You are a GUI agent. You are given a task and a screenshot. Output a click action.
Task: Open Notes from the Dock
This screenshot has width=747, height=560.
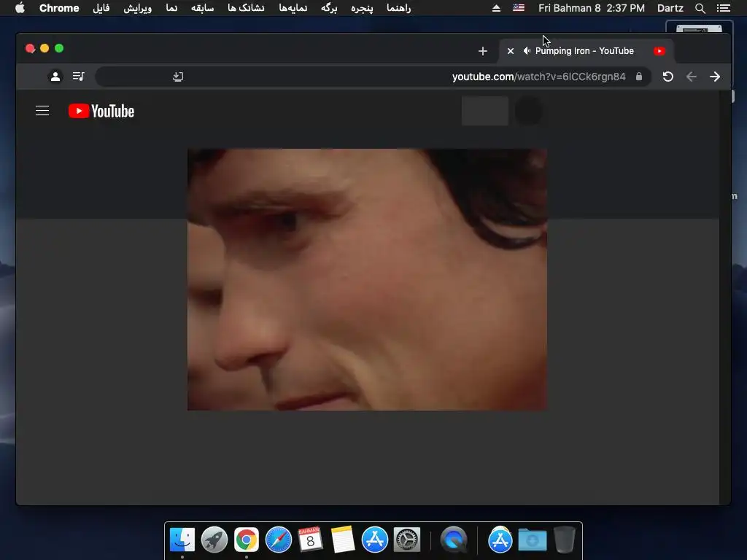(343, 540)
